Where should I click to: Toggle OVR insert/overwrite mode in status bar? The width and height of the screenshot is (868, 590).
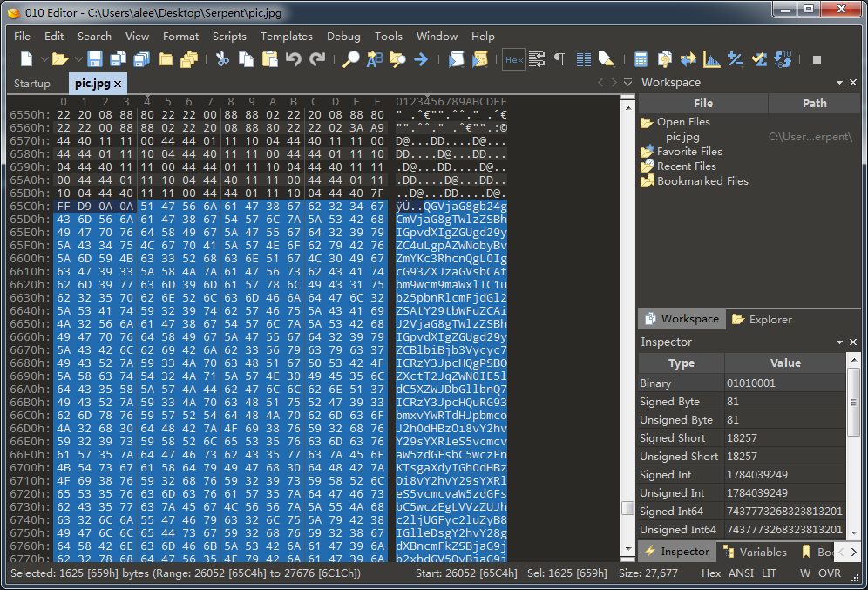pos(830,573)
